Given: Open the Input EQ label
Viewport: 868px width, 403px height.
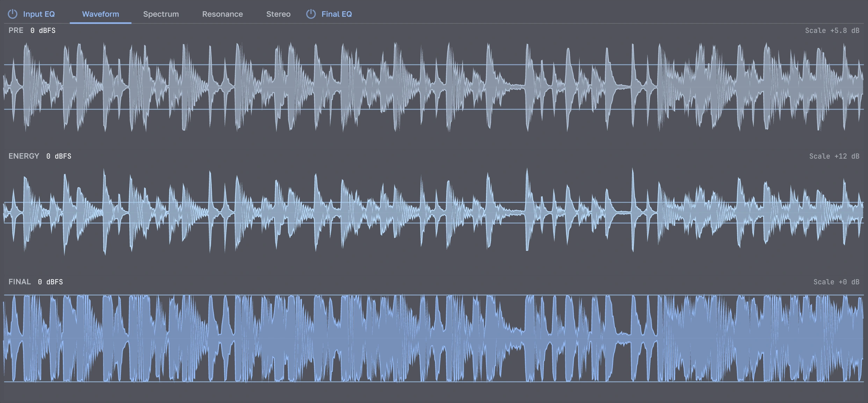Looking at the screenshot, I should (x=39, y=14).
